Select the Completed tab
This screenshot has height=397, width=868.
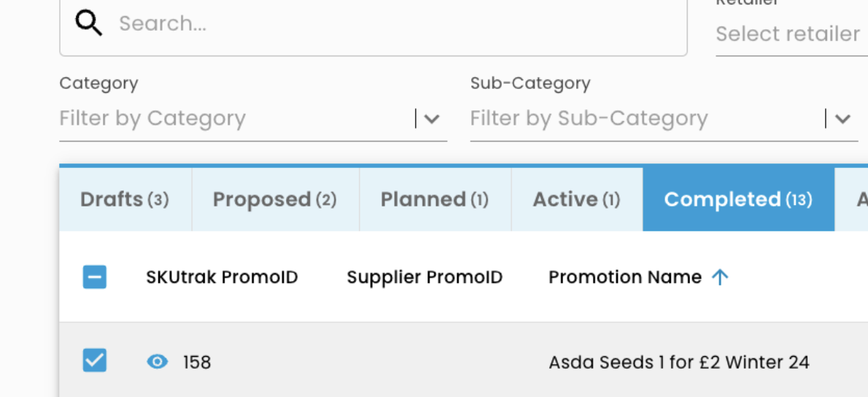tap(738, 199)
